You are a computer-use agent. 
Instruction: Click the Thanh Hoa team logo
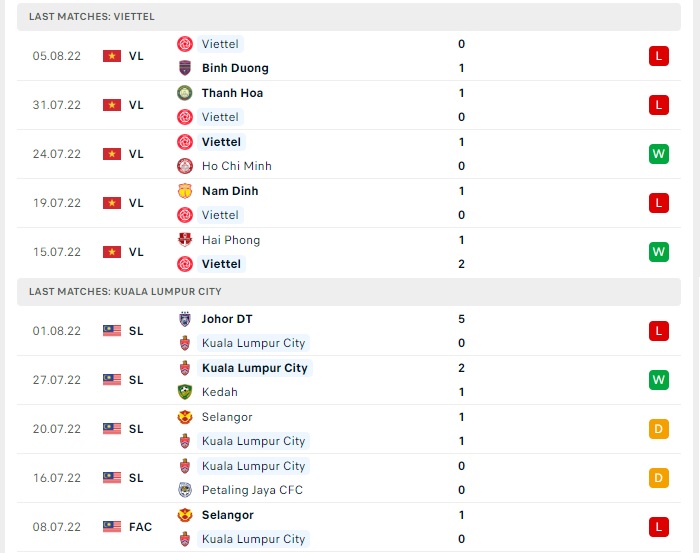(x=185, y=93)
